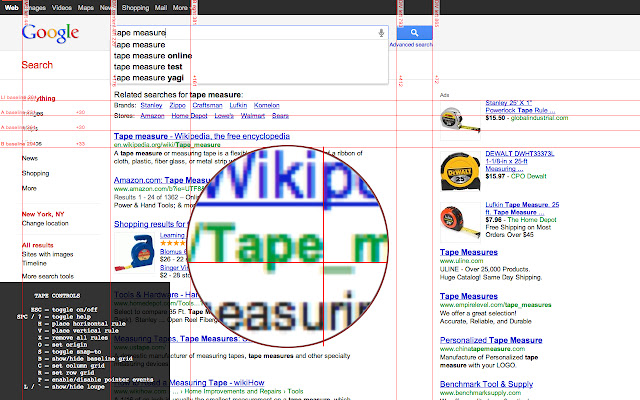The width and height of the screenshot is (640, 400).
Task: Switch to Maps in the top bar
Action: [86, 7]
